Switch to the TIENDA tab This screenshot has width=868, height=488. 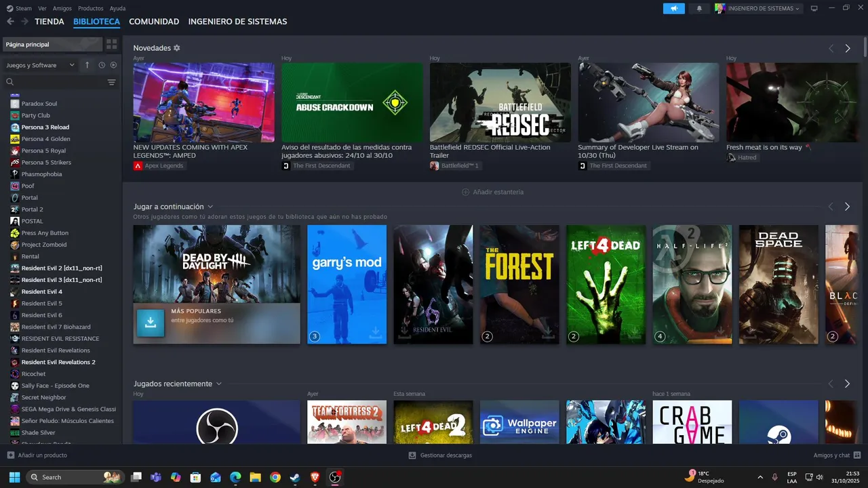pos(50,22)
